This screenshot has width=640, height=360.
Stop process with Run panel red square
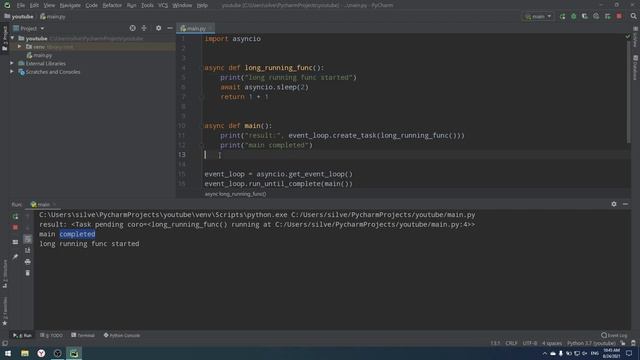click(15, 227)
